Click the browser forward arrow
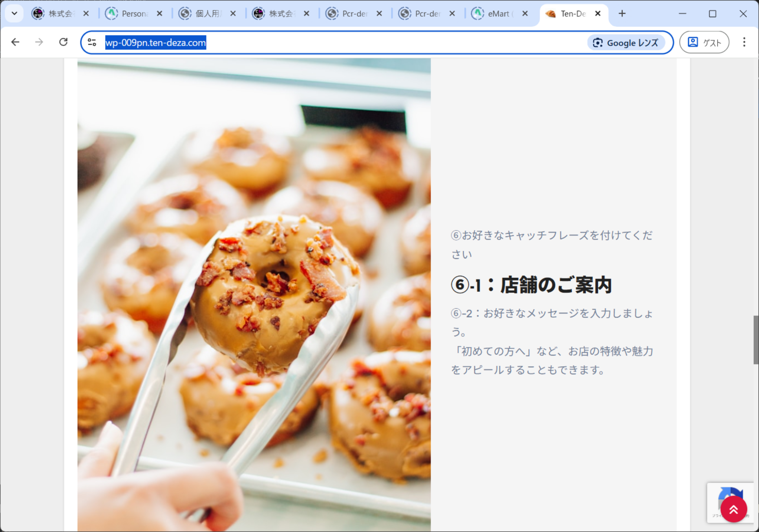The height and width of the screenshot is (532, 759). tap(39, 42)
